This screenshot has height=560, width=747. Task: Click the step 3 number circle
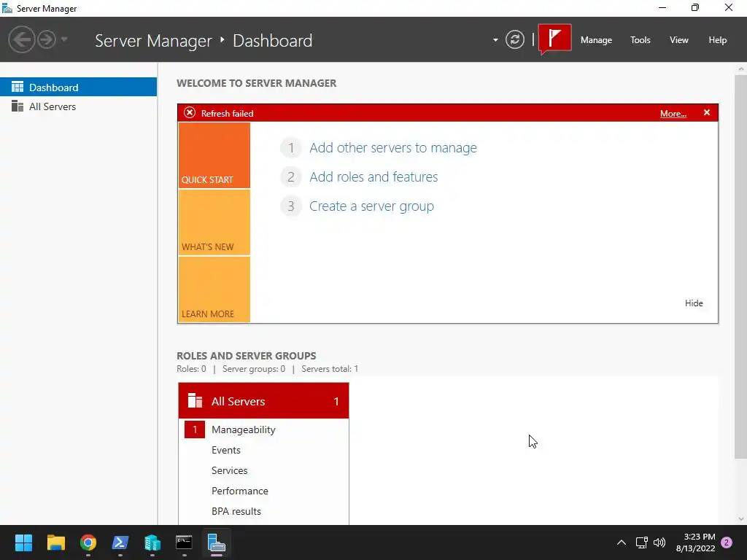290,206
